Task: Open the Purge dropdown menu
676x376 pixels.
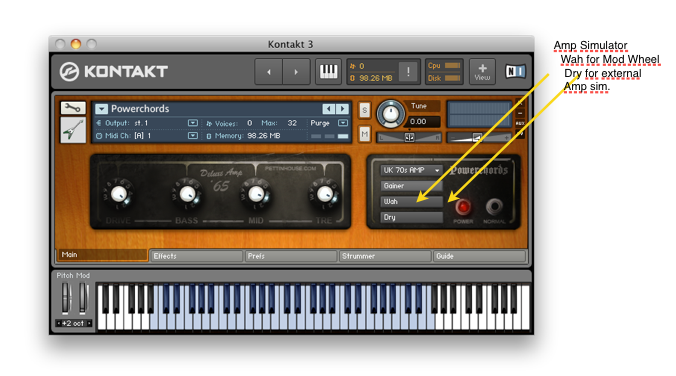Action: coord(343,123)
